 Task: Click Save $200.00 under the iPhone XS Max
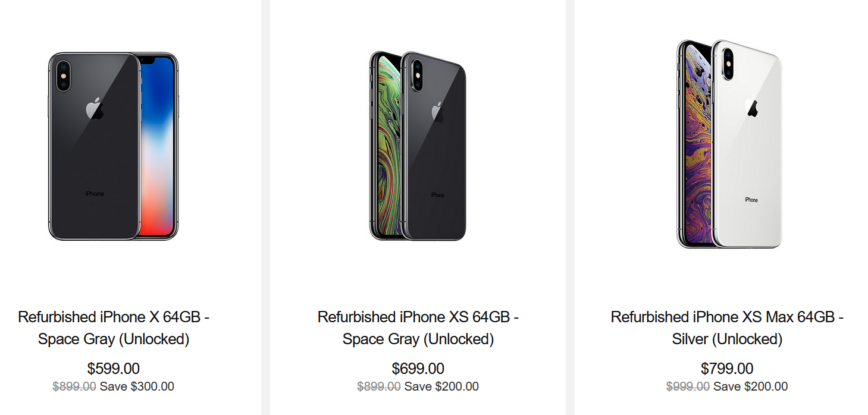pos(750,386)
